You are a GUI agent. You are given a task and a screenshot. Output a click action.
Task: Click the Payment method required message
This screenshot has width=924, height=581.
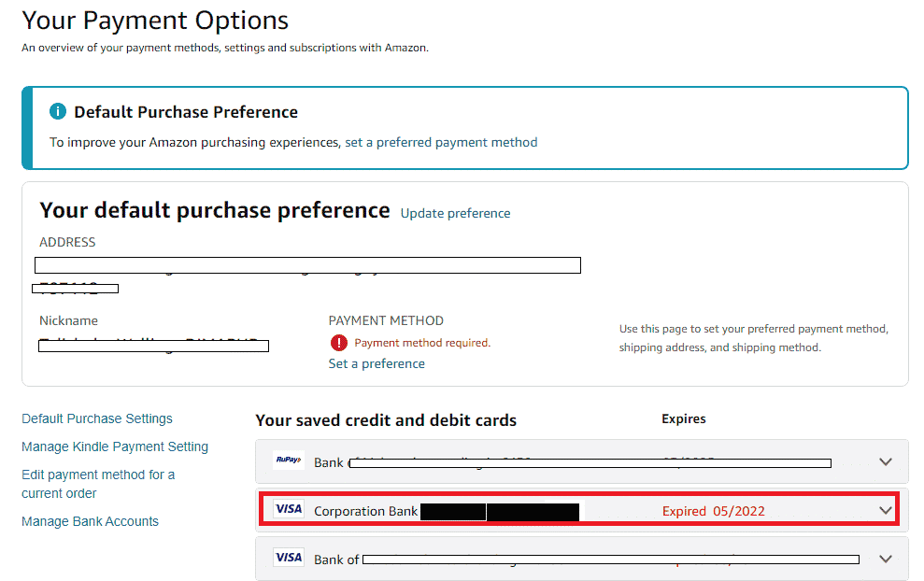tap(422, 343)
